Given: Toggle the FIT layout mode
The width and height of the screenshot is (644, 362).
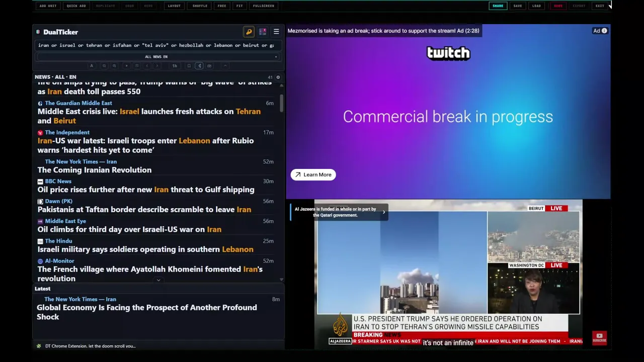Looking at the screenshot, I should pos(239,6).
